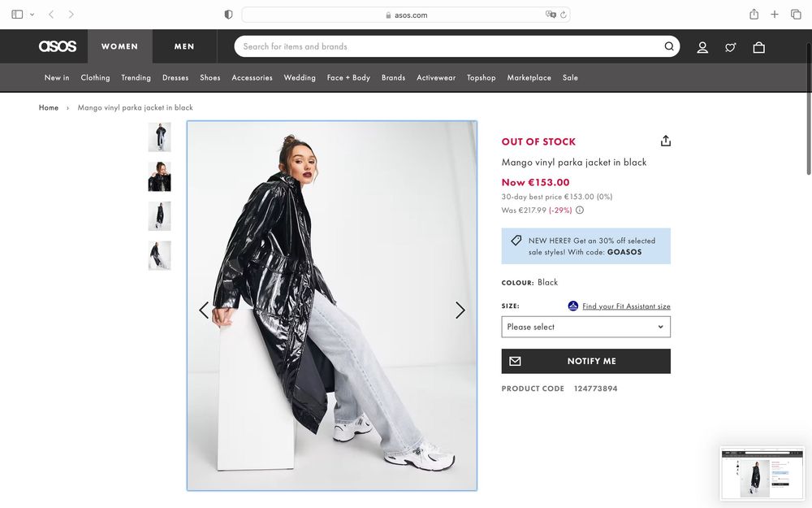Open the Sale menu item
The width and height of the screenshot is (812, 508).
click(x=570, y=78)
